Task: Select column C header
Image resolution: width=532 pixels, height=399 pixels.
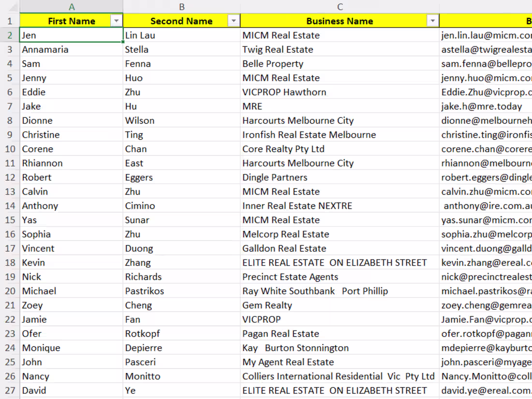Action: 340,7
